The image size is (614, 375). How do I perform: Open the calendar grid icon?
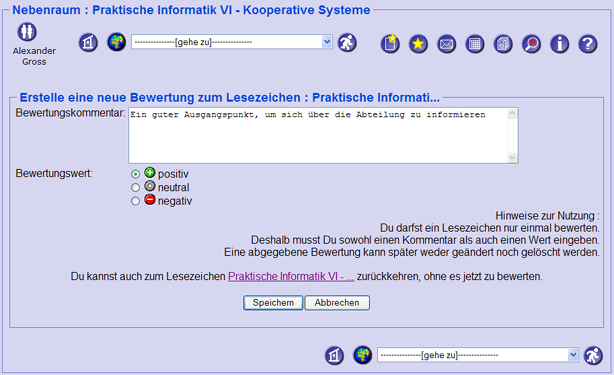[475, 44]
